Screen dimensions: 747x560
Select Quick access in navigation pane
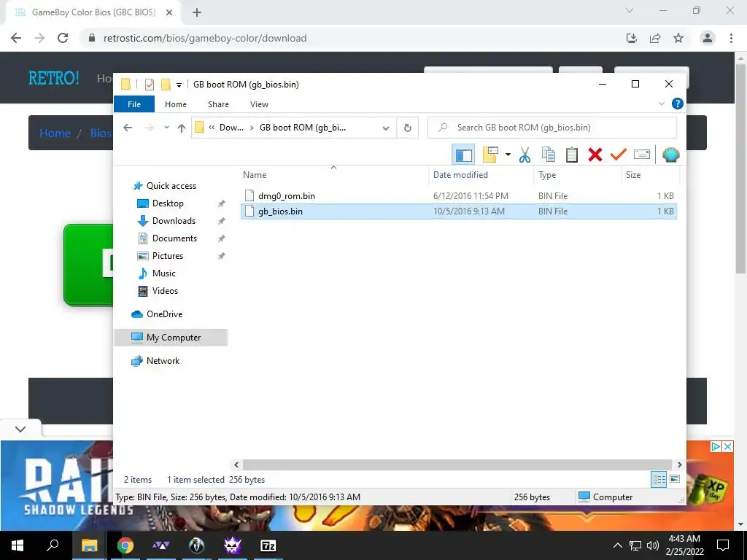point(171,186)
